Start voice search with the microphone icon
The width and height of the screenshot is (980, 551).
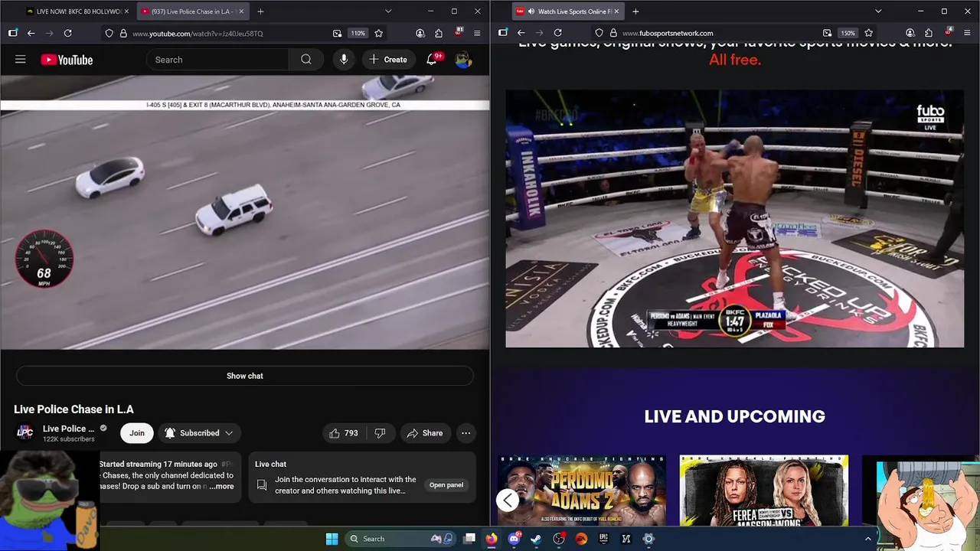(x=344, y=60)
